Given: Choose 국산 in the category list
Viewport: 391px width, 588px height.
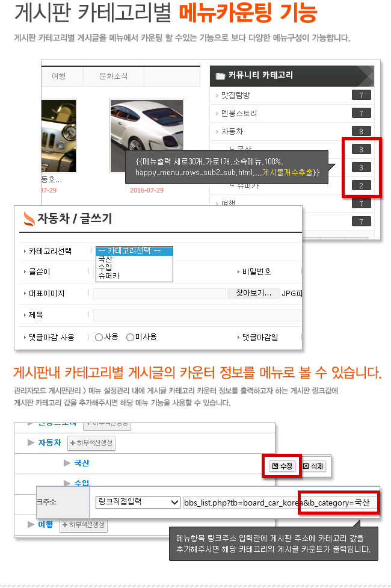Looking at the screenshot, I should pyautogui.click(x=105, y=259).
